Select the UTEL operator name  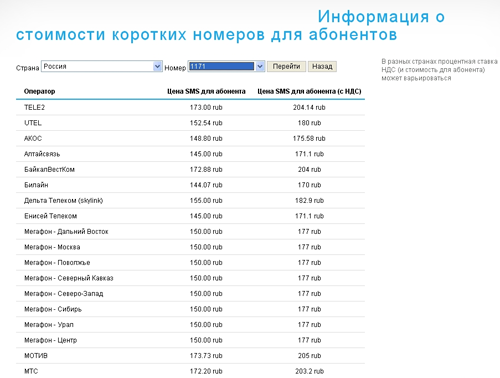pyautogui.click(x=33, y=123)
